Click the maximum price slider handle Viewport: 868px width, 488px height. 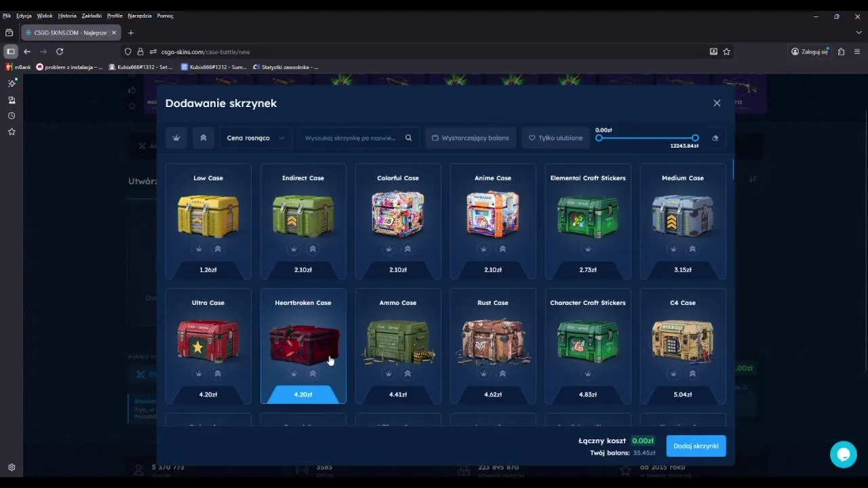[695, 138]
